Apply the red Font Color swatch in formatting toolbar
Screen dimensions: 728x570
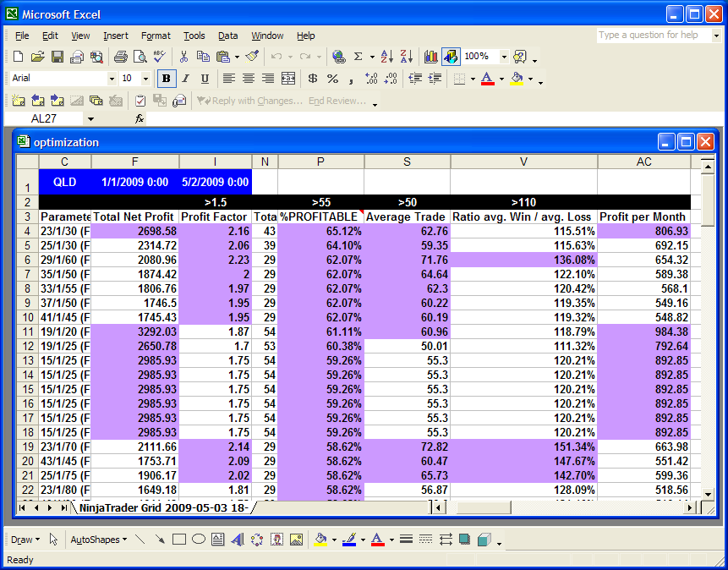point(487,79)
